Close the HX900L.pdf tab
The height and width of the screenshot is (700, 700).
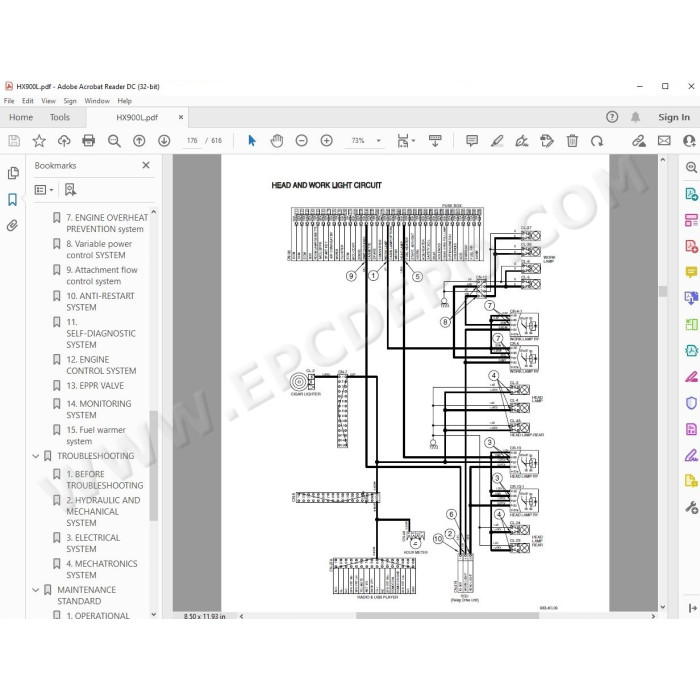click(x=181, y=117)
